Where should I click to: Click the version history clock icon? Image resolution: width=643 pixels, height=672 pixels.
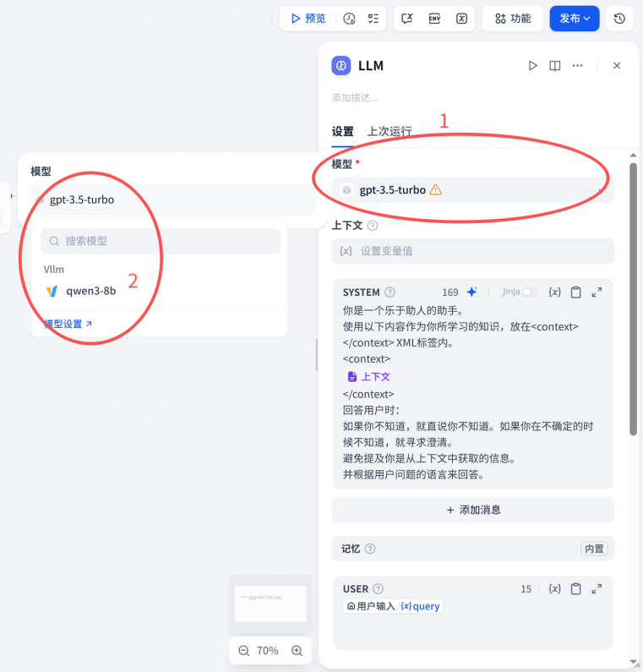pos(619,19)
